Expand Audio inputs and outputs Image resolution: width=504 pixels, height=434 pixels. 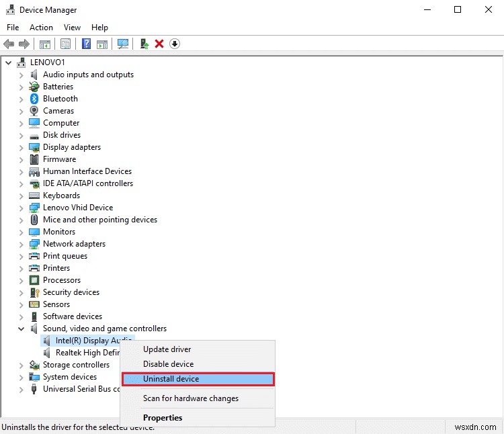(x=22, y=75)
